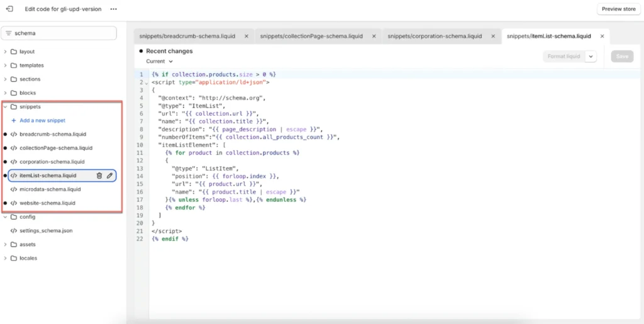Close the breadcrumb-schema.liquid tab

coord(247,36)
